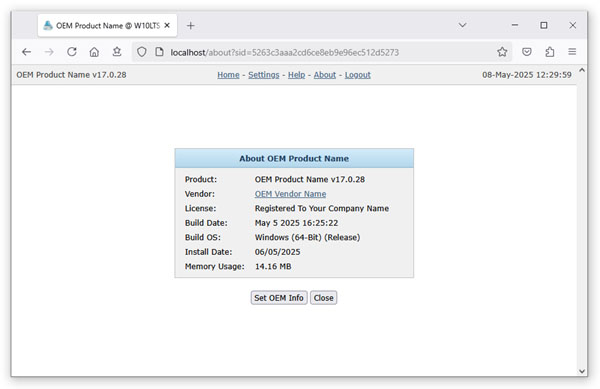The image size is (600, 389).
Task: Click the page info icon in address bar
Action: (x=159, y=52)
